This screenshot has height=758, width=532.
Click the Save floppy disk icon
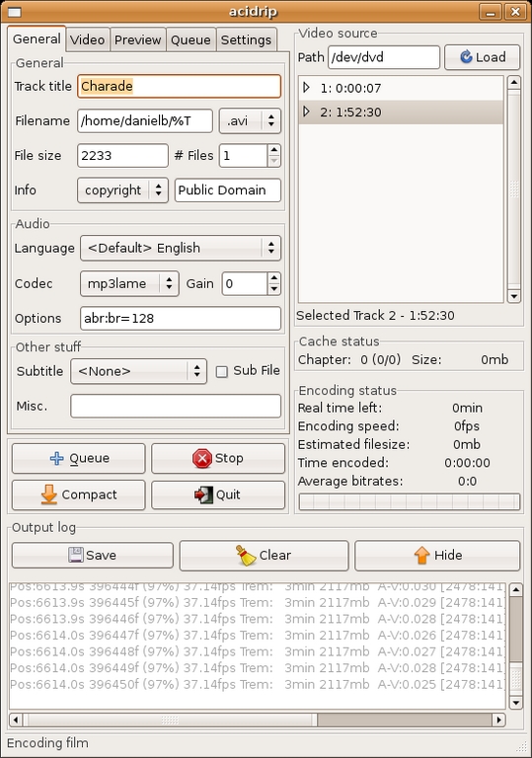pyautogui.click(x=75, y=555)
